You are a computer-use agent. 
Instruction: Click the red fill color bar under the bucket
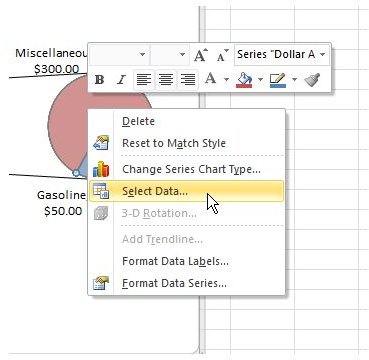(244, 86)
